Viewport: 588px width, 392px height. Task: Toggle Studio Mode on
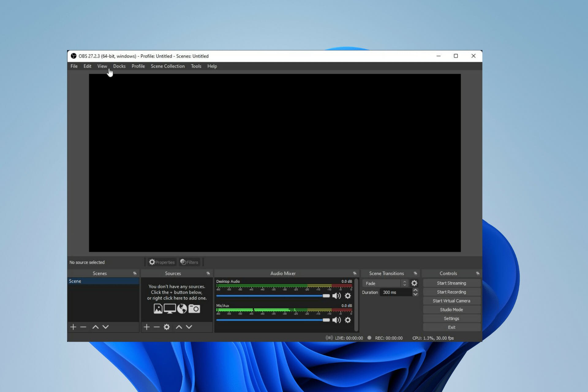(451, 310)
